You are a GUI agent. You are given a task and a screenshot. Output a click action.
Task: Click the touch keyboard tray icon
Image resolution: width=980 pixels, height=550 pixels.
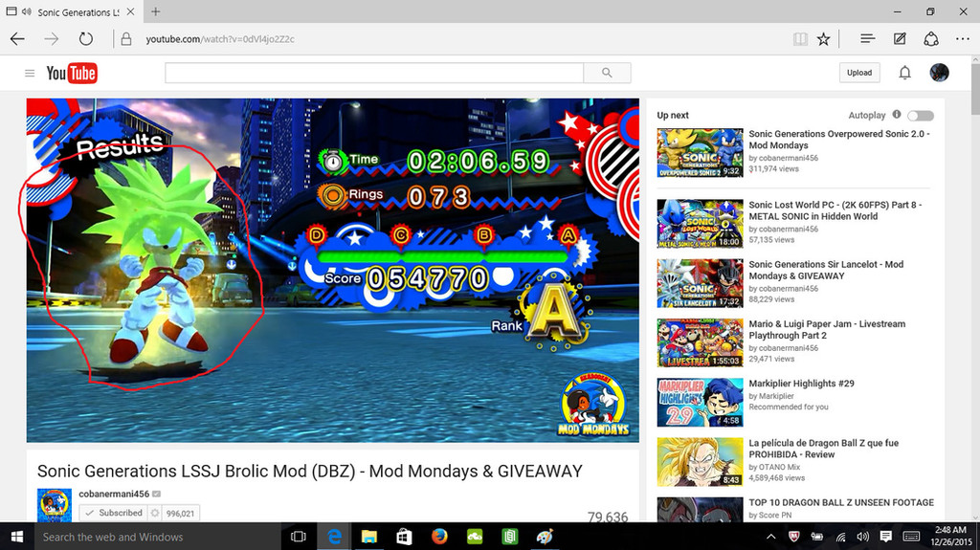pos(911,537)
